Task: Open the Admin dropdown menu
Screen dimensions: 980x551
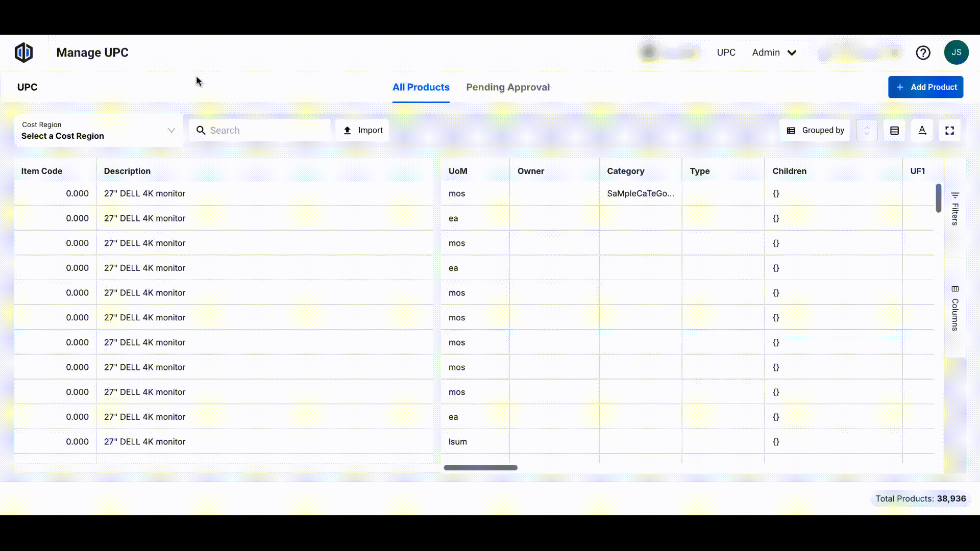Action: point(774,53)
